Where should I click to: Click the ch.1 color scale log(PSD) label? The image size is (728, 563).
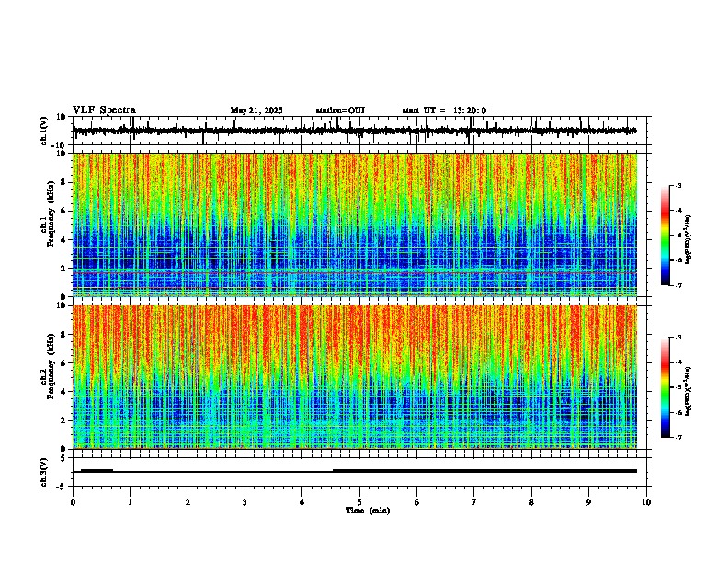[688, 239]
